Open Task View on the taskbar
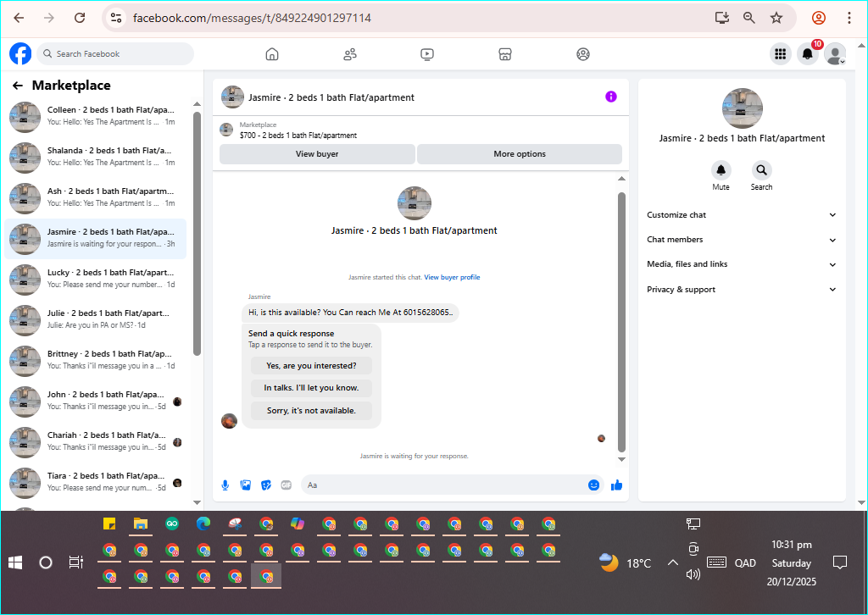Screen dimensions: 868x615 point(75,563)
